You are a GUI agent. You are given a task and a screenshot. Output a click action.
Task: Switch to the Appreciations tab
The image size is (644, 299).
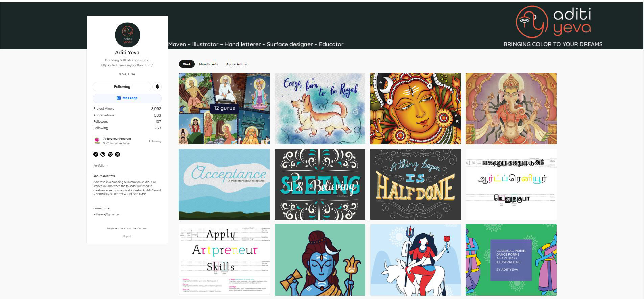(237, 64)
